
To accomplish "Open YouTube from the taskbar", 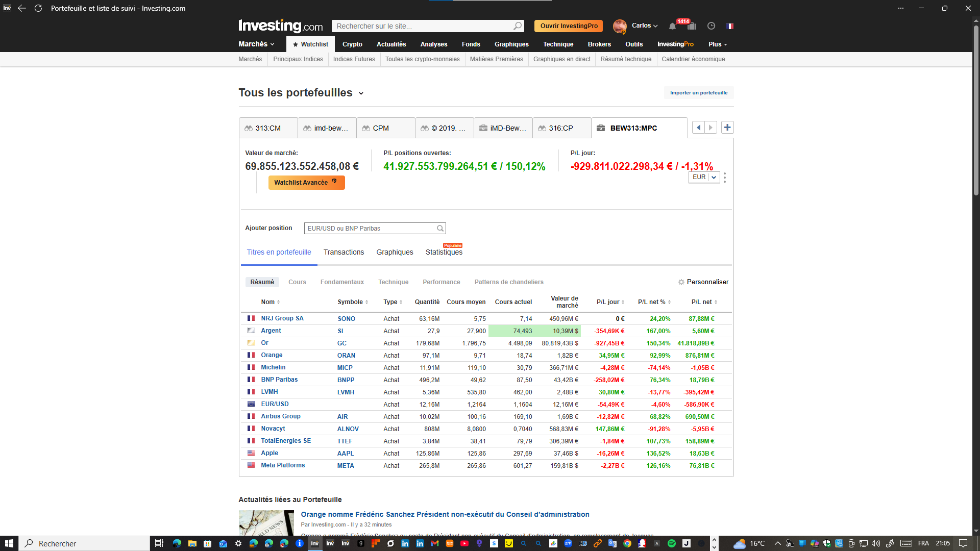I will point(464,543).
